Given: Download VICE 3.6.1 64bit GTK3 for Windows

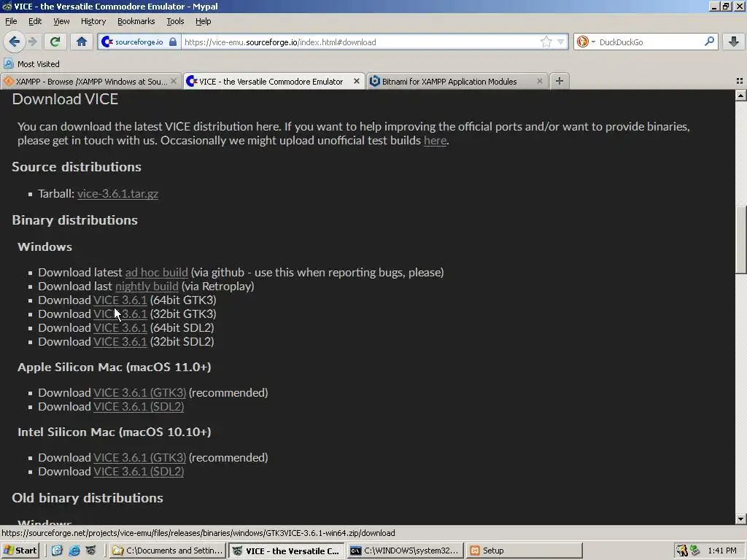Looking at the screenshot, I should pyautogui.click(x=120, y=300).
